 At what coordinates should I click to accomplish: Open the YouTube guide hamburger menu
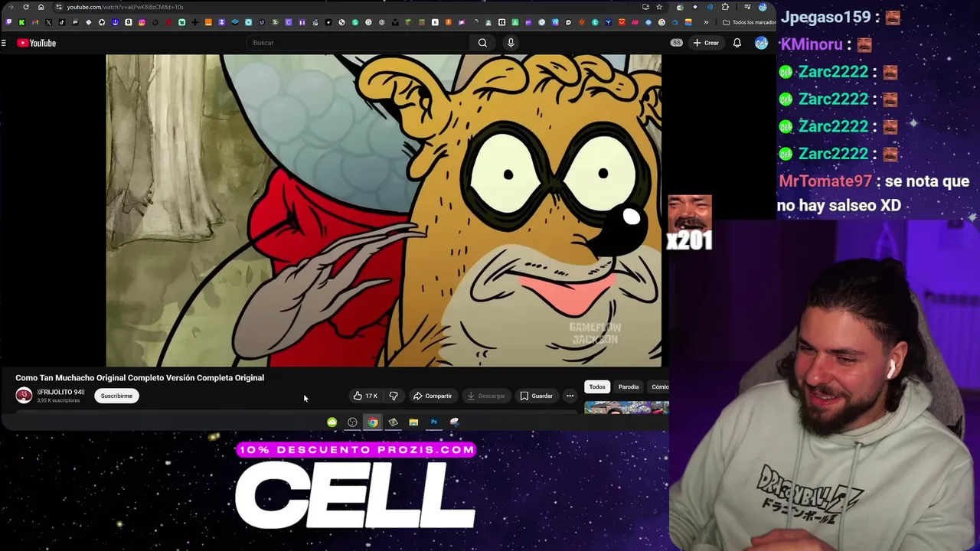coord(4,43)
